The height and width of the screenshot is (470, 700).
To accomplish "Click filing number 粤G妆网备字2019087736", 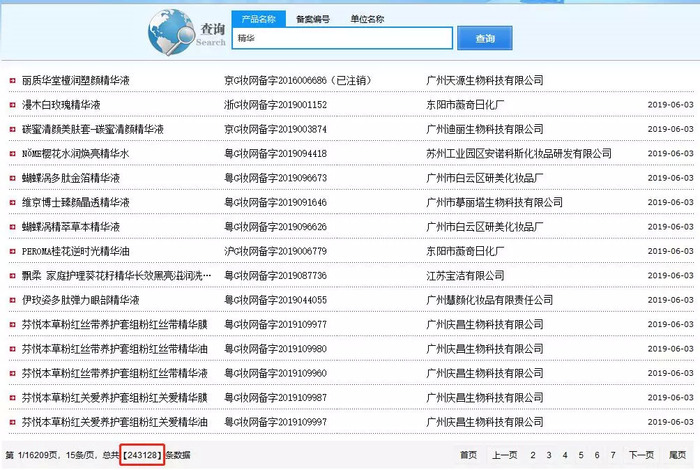I will (275, 276).
